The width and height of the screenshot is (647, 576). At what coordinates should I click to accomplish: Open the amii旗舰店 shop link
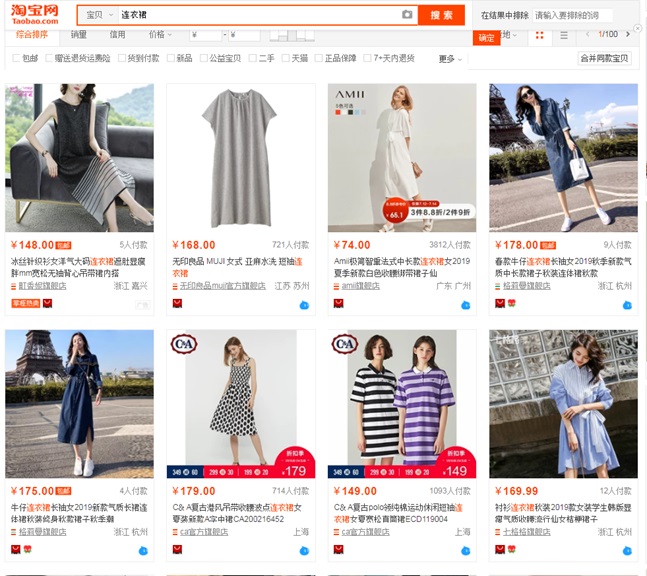click(x=360, y=286)
